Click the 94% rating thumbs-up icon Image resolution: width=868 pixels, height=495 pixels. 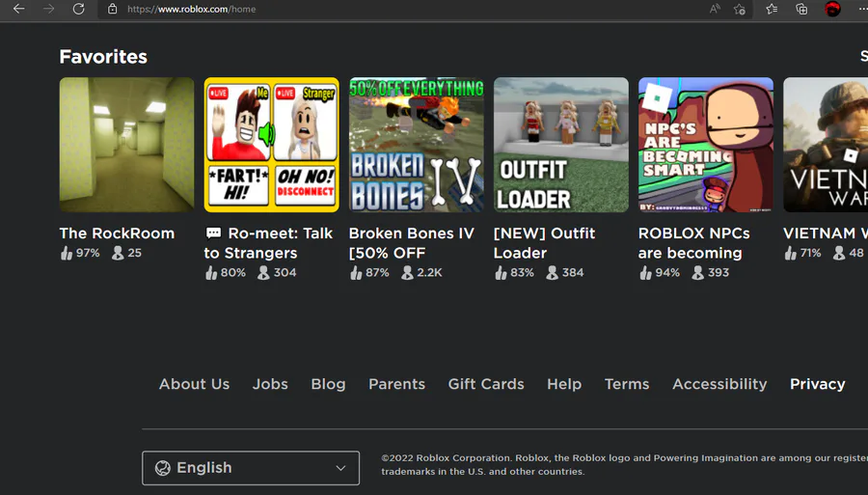pyautogui.click(x=645, y=272)
